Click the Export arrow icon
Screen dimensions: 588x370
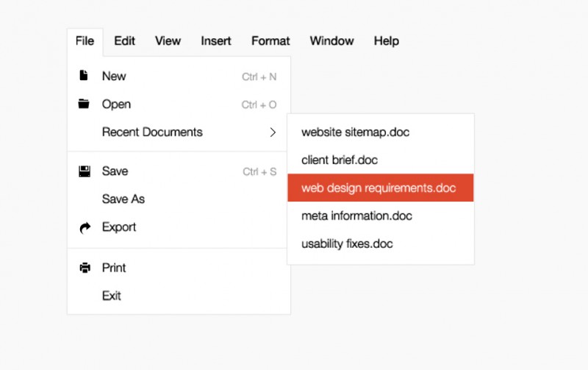click(x=85, y=227)
